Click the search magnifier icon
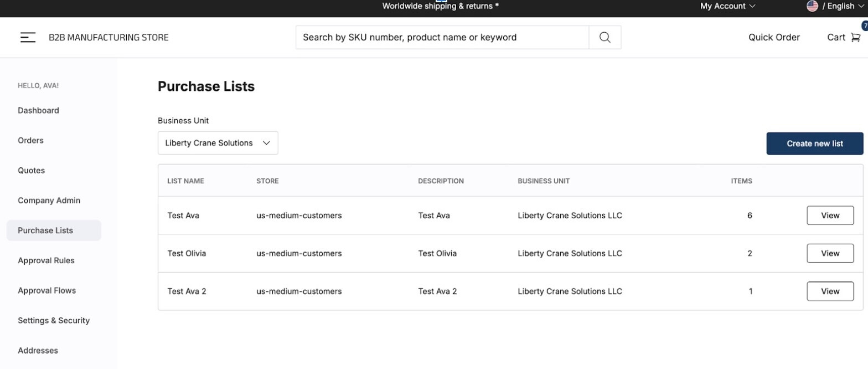868x369 pixels. click(x=604, y=38)
